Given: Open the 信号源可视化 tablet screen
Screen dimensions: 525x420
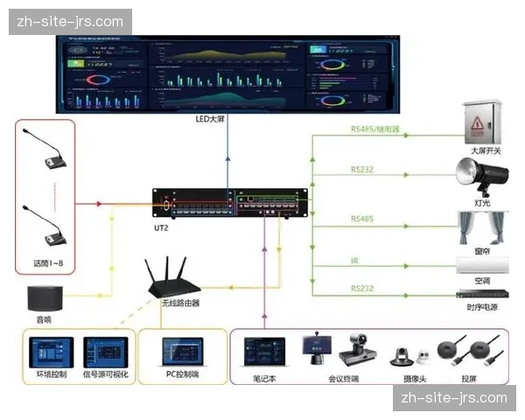Looking at the screenshot, I should 105,354.
